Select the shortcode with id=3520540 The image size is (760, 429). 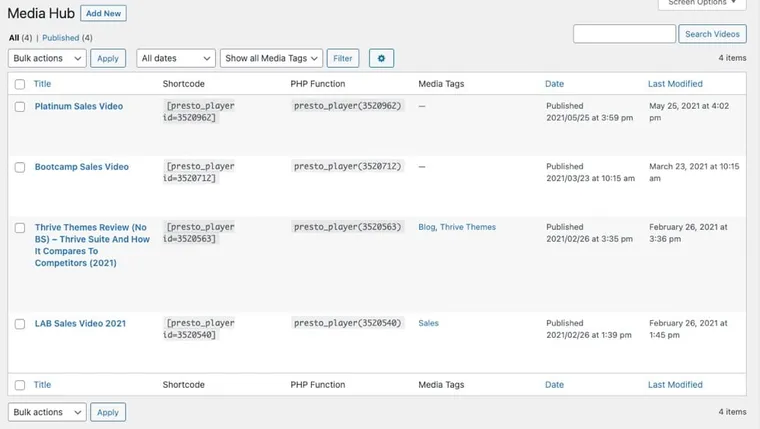tap(199, 329)
